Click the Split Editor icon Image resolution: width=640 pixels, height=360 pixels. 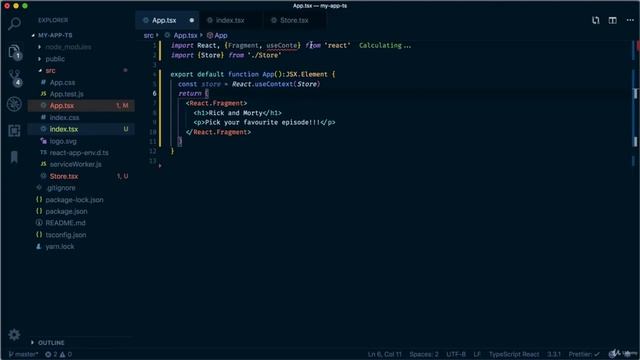[x=613, y=20]
